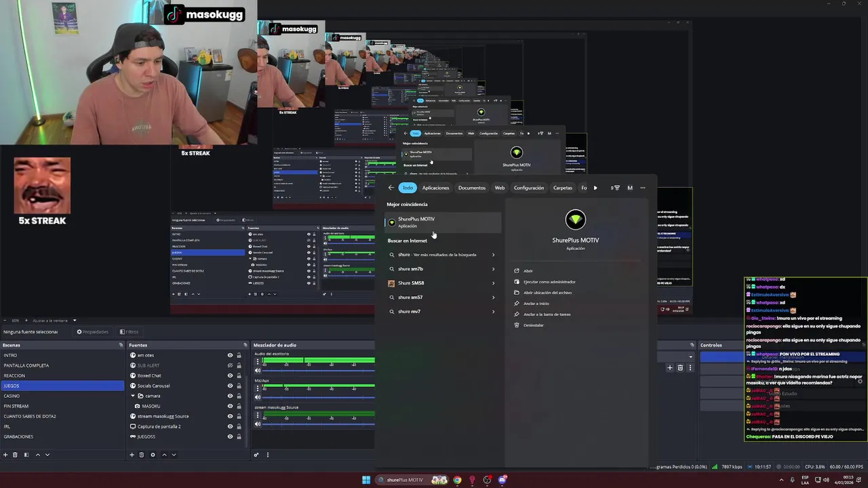Open the preview zoom percentage dropdown
Image resolution: width=868 pixels, height=488 pixels.
[14, 321]
